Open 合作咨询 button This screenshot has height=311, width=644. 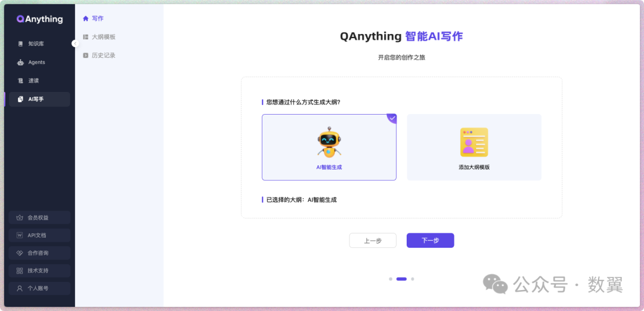[39, 253]
